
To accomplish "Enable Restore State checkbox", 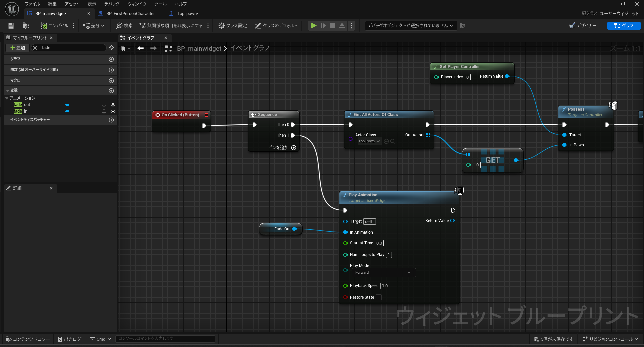I will click(x=378, y=297).
